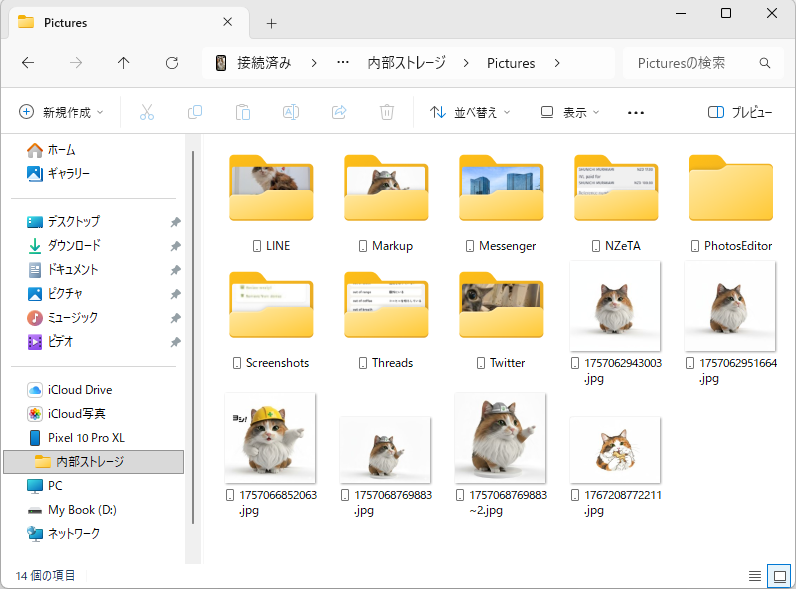Click the Paste clipboard icon
This screenshot has width=796, height=589.
tap(243, 112)
